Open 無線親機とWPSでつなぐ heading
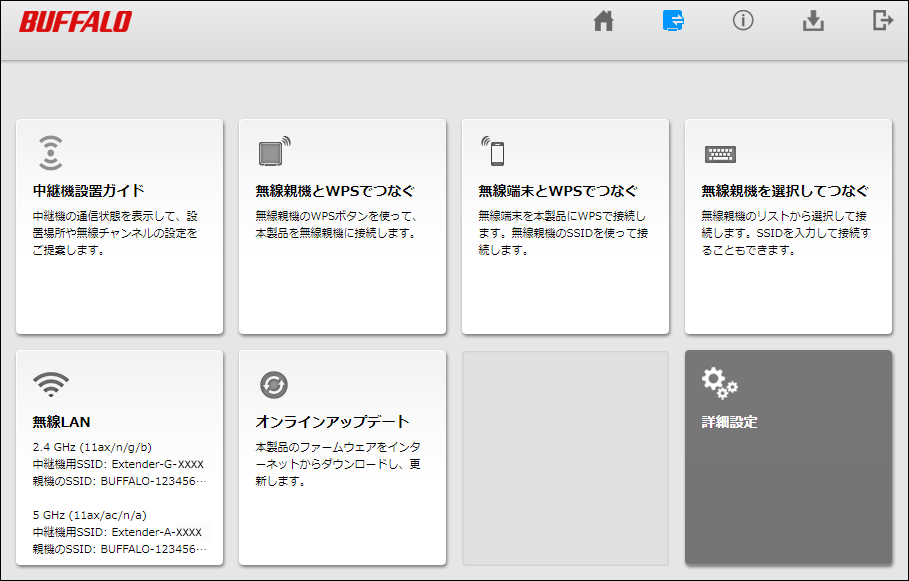909x581 pixels. [x=334, y=191]
